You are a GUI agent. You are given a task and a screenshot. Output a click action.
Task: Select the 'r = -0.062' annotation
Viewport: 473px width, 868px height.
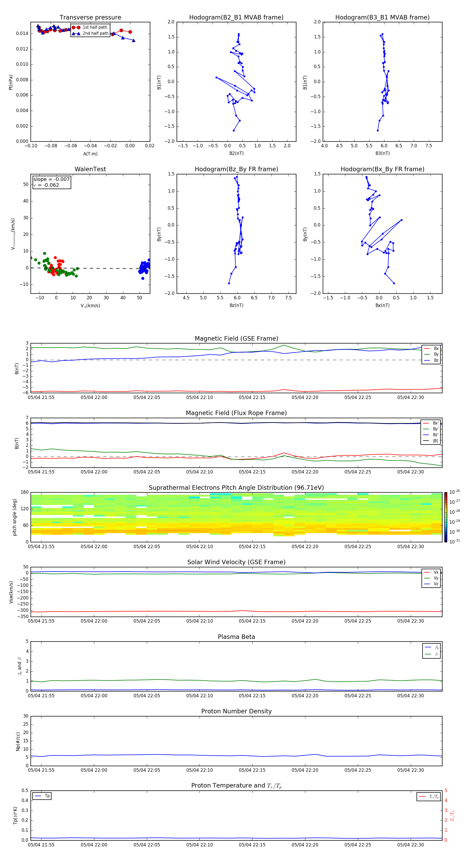click(x=47, y=185)
